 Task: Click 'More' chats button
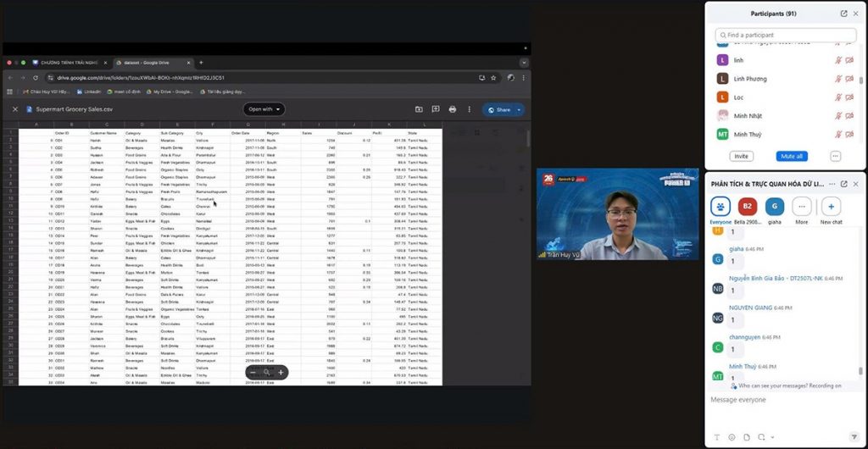802,210
